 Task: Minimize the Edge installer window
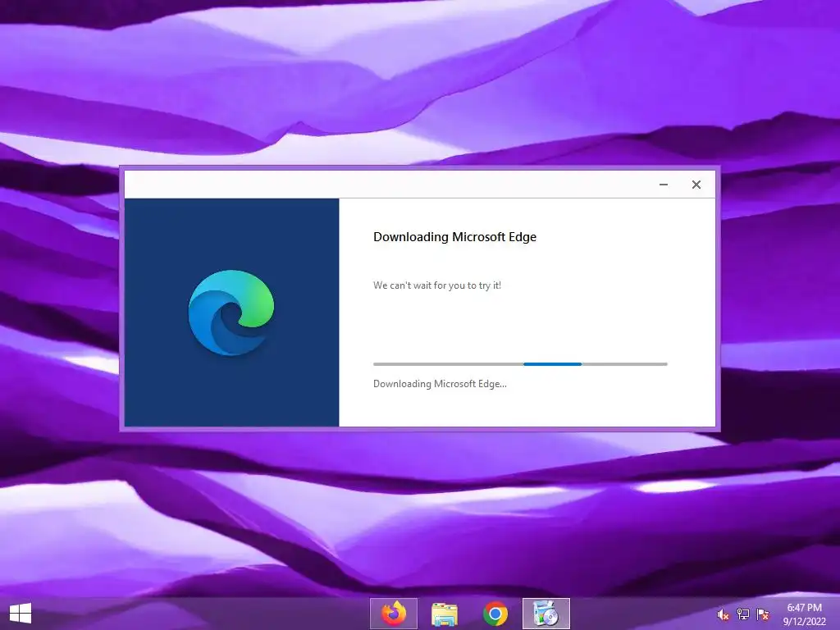click(x=663, y=185)
